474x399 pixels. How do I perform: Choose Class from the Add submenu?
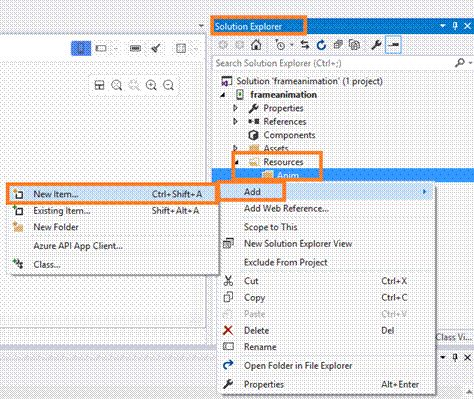click(x=113, y=264)
